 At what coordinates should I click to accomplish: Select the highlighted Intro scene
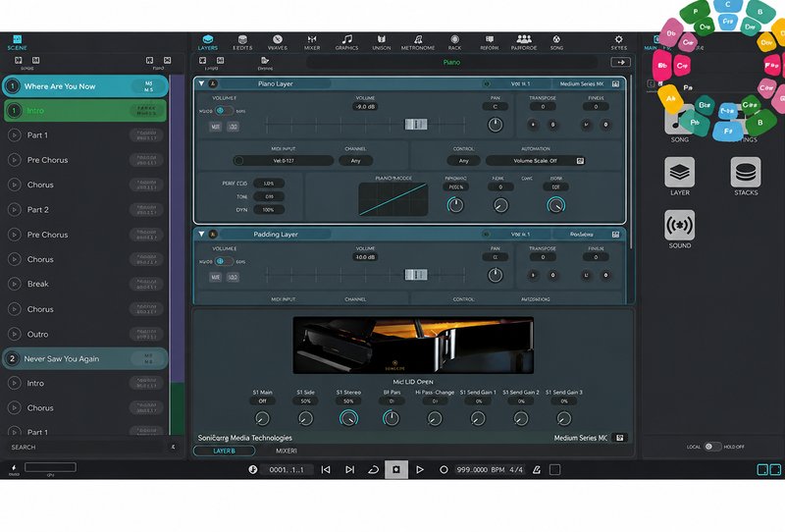(85, 111)
